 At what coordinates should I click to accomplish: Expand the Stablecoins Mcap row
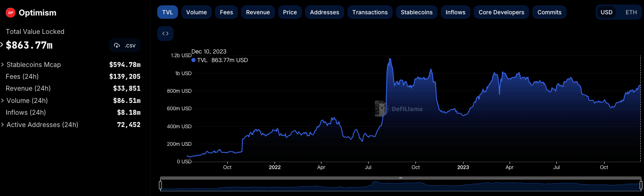coord(3,65)
